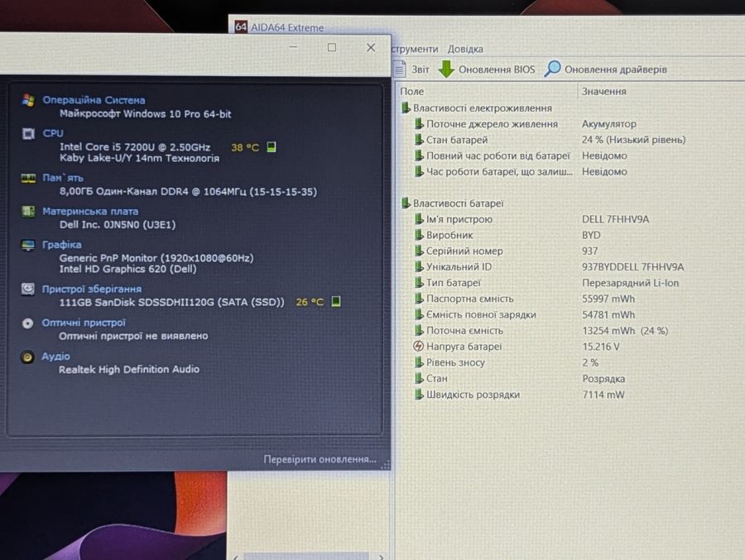
Task: Select the value Акумулятор
Action: (608, 124)
